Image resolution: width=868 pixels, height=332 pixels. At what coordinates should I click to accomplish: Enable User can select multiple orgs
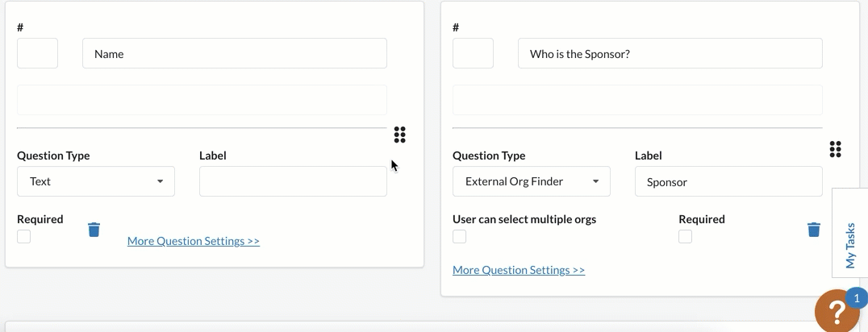point(460,237)
